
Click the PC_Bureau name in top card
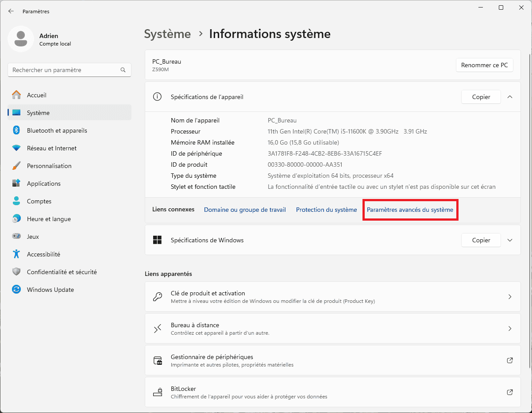click(x=166, y=61)
